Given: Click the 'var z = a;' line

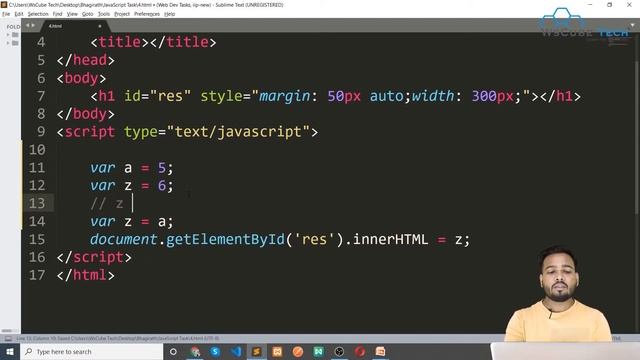Looking at the screenshot, I should [x=131, y=222].
